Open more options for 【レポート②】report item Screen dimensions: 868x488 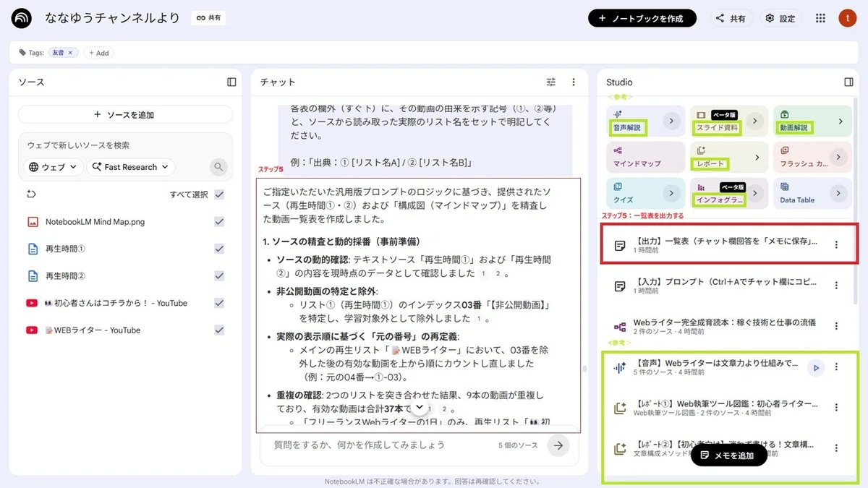(x=836, y=448)
